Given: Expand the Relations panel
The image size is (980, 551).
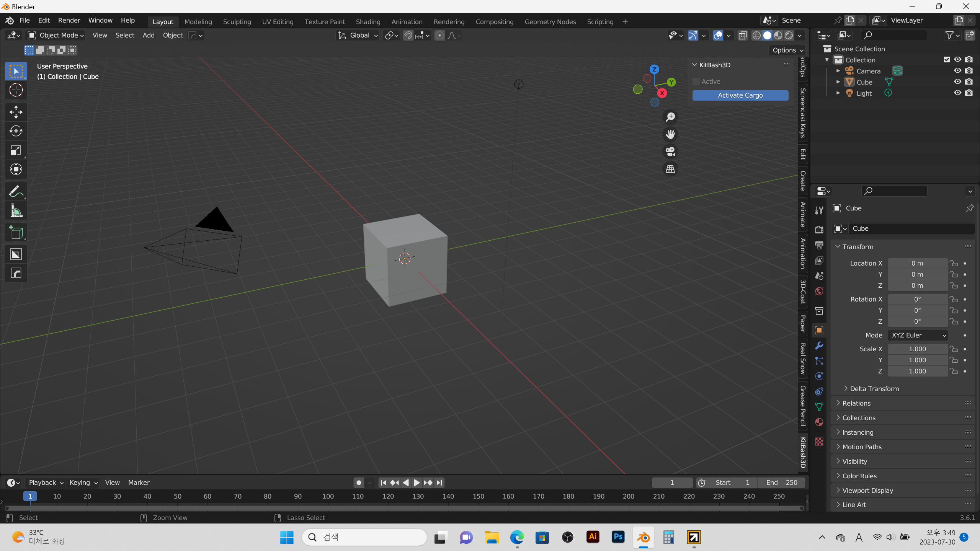Looking at the screenshot, I should (856, 403).
